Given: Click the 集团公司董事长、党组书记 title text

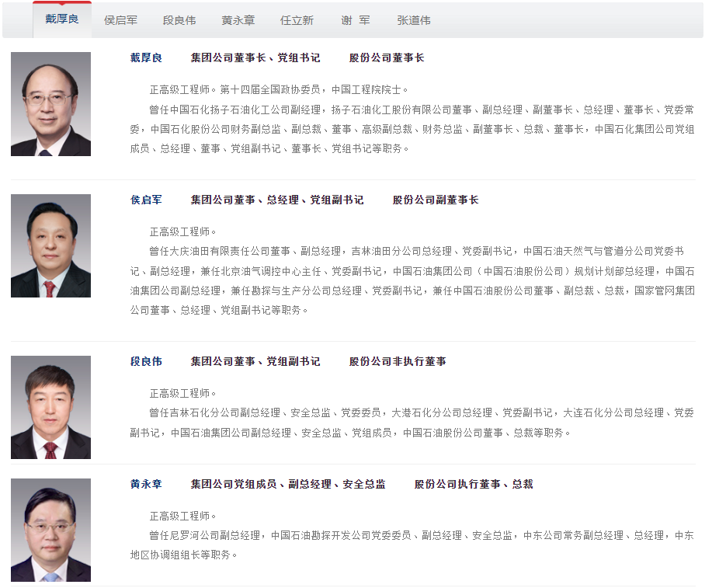Looking at the screenshot, I should [255, 58].
